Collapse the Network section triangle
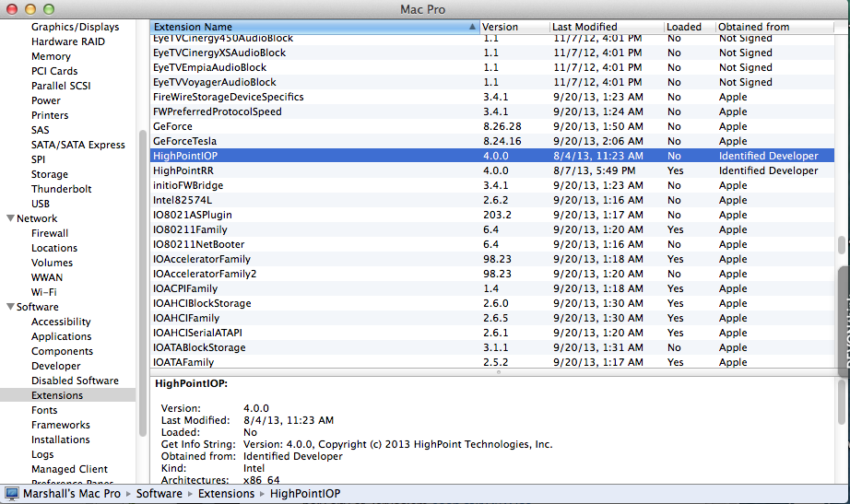The width and height of the screenshot is (850, 504). [10, 218]
